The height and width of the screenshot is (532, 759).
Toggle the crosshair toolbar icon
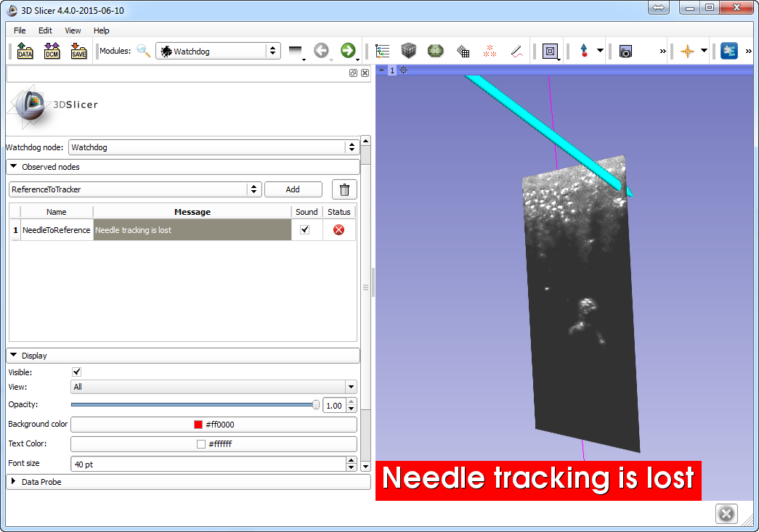[687, 51]
